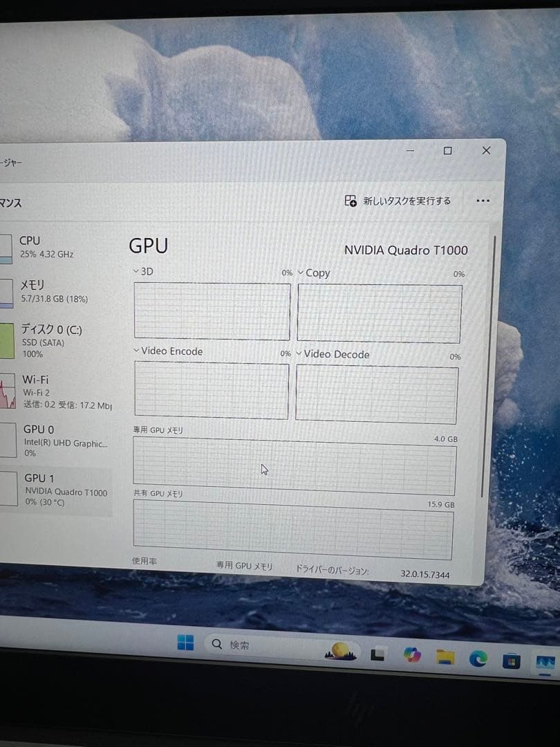Click the Wi-Fi mini graph thumbnail
This screenshot has height=747, width=560.
tap(8, 391)
